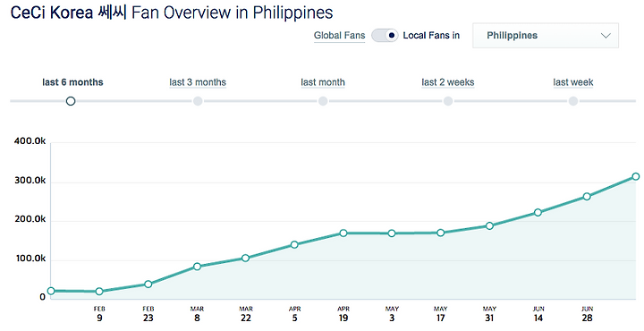Select the last 2 weeks slider dot
Viewport: 644px width, 331px height.
click(448, 100)
